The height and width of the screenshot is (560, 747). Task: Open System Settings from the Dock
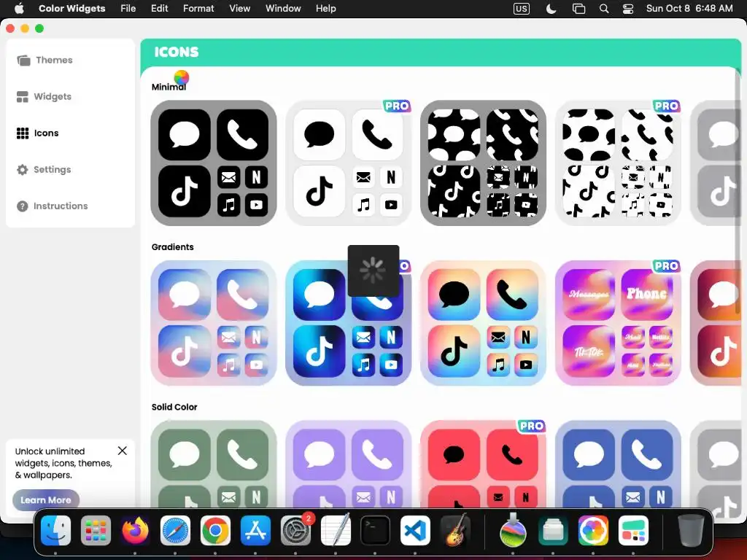pyautogui.click(x=295, y=531)
